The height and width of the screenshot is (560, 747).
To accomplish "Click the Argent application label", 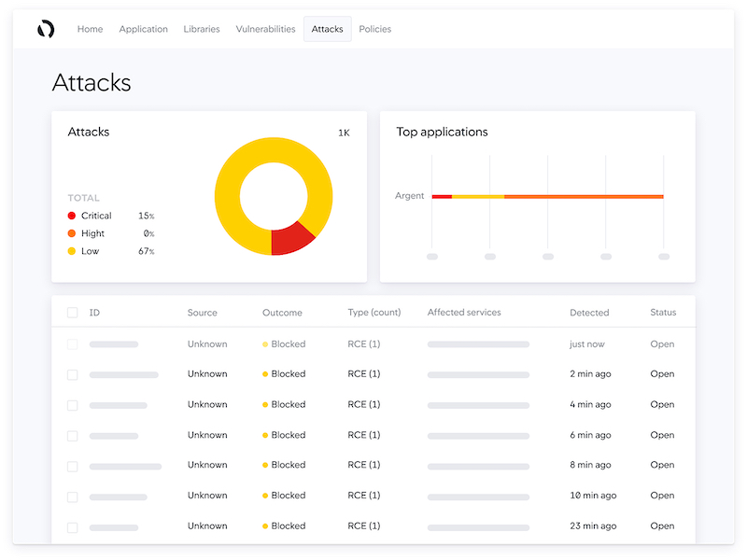I will pyautogui.click(x=409, y=196).
